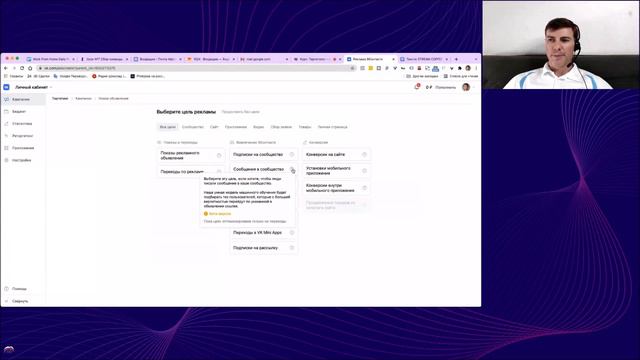This screenshot has height=360, width=640.
Task: Show info for Подписки на рассылку goal
Action: click(292, 248)
